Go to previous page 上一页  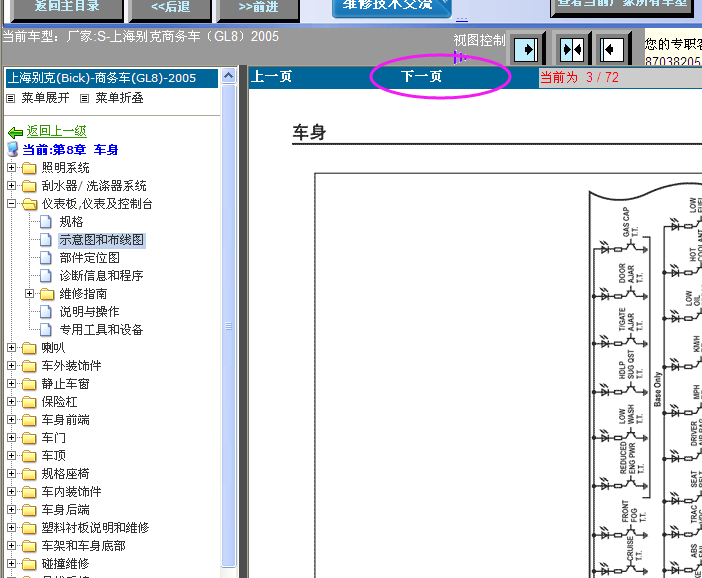coord(271,77)
